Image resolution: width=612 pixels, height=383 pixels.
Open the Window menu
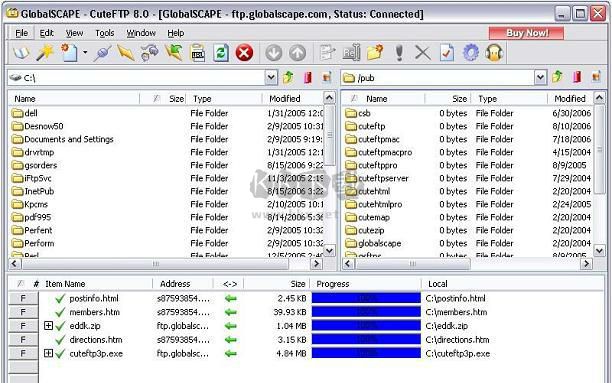click(x=141, y=33)
